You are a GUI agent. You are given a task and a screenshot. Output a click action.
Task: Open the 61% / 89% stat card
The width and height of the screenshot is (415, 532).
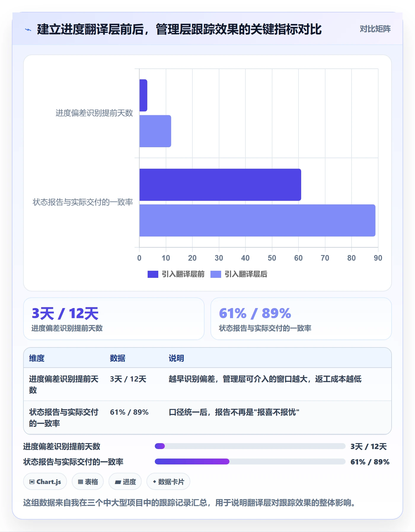click(x=301, y=319)
